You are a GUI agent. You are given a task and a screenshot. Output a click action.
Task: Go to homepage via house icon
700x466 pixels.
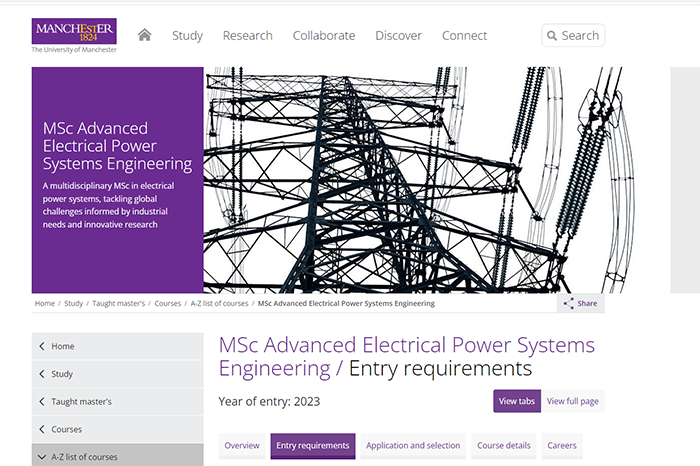click(x=144, y=35)
